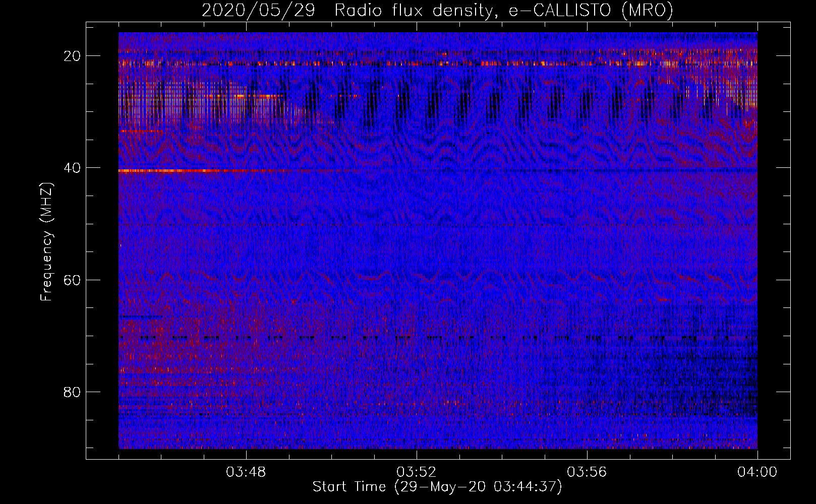Click the 03:48 time tick label

[x=246, y=472]
